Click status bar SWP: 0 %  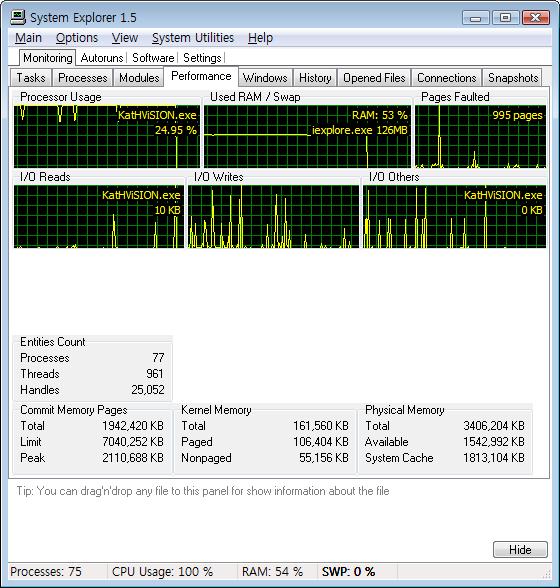[348, 572]
